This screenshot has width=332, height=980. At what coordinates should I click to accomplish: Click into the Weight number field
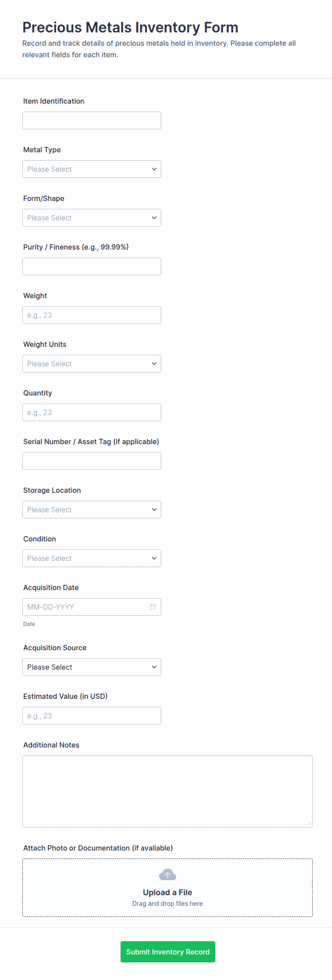click(91, 315)
